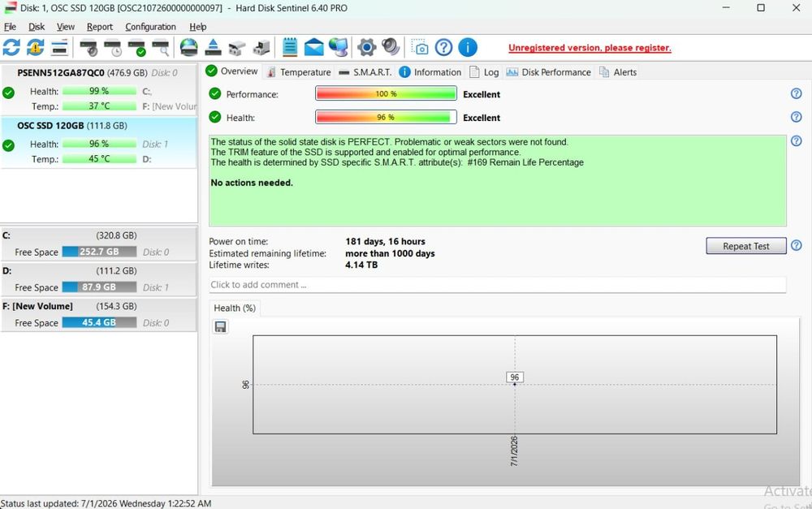Click the disk with clock icon
Viewport: 812px width, 509px height.
112,48
